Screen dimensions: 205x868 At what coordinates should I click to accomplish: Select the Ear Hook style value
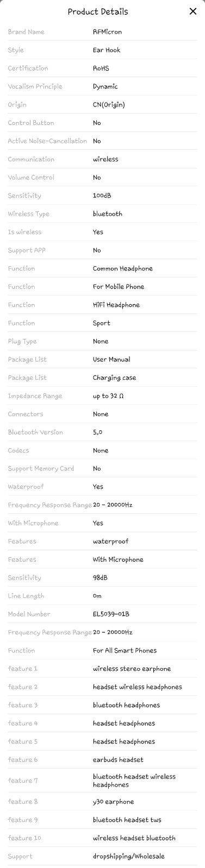tap(107, 50)
